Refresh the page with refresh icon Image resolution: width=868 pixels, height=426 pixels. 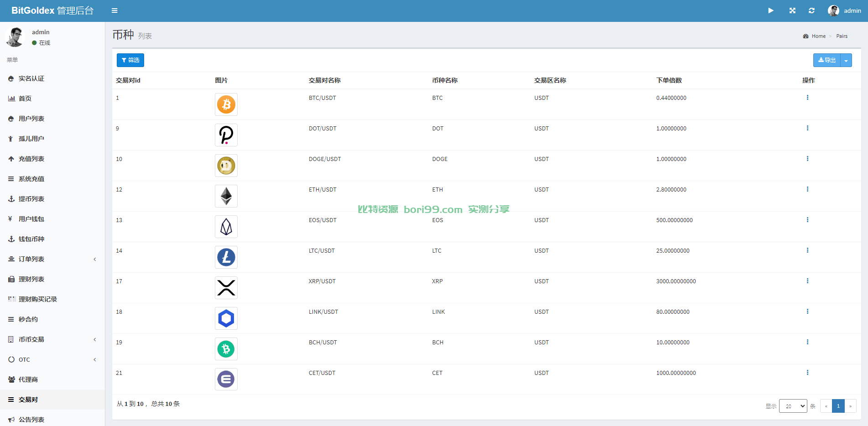pyautogui.click(x=811, y=10)
